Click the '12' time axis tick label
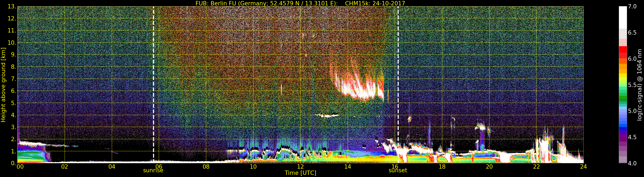Image resolution: width=644 pixels, height=177 pixels. click(x=300, y=166)
